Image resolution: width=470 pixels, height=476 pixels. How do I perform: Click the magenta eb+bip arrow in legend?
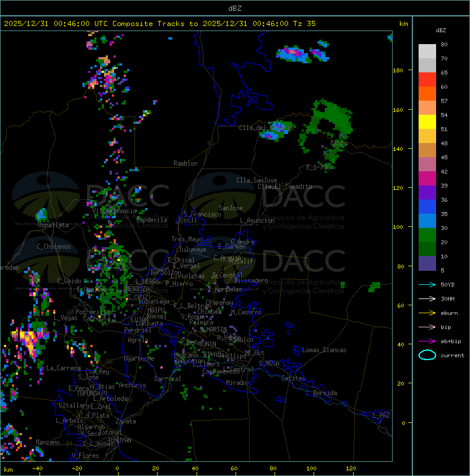click(427, 341)
